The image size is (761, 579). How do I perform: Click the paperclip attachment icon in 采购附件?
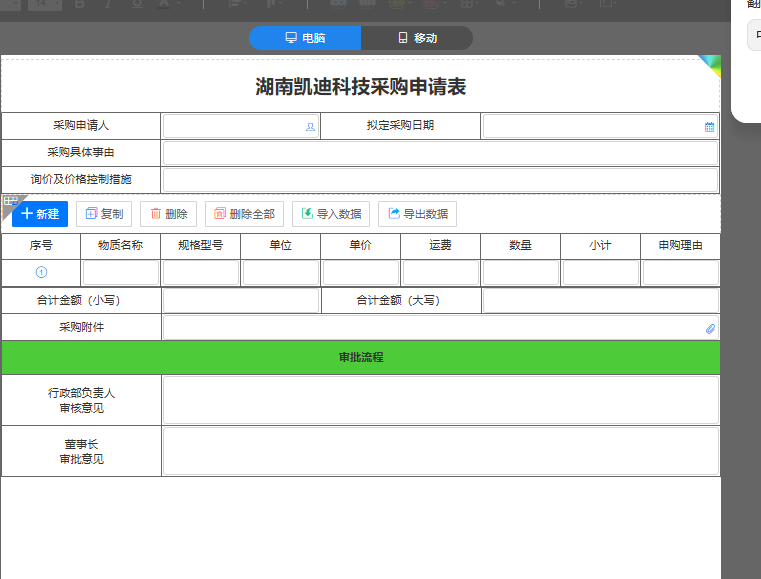710,329
